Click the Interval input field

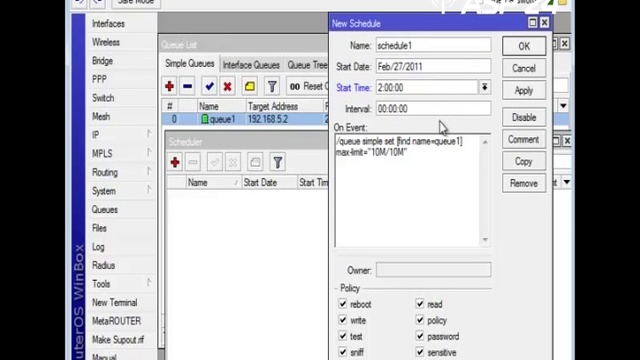[433, 109]
